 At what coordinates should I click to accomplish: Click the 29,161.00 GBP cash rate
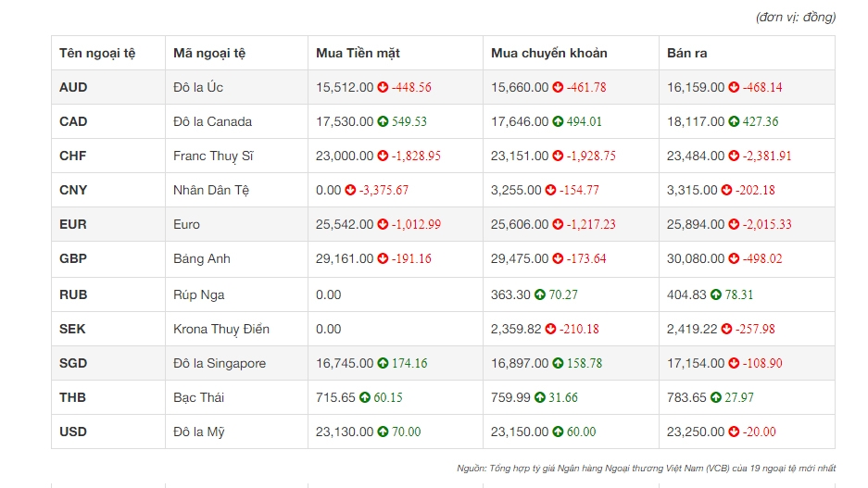tap(345, 258)
